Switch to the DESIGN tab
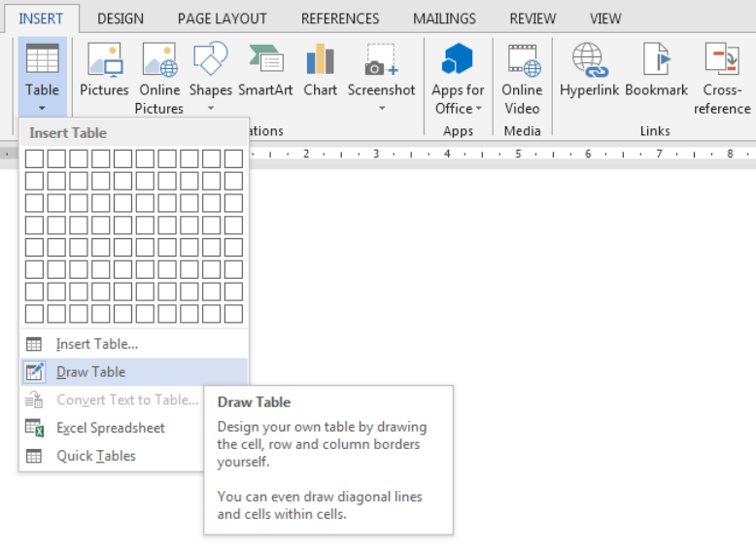This screenshot has height=553, width=756. 120,18
